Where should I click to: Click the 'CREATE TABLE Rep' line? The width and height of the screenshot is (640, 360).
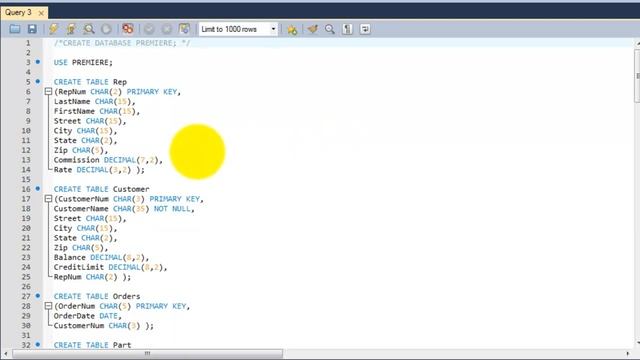(90, 82)
